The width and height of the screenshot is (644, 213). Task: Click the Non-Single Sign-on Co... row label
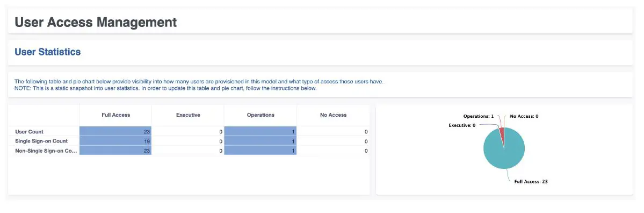click(x=46, y=151)
